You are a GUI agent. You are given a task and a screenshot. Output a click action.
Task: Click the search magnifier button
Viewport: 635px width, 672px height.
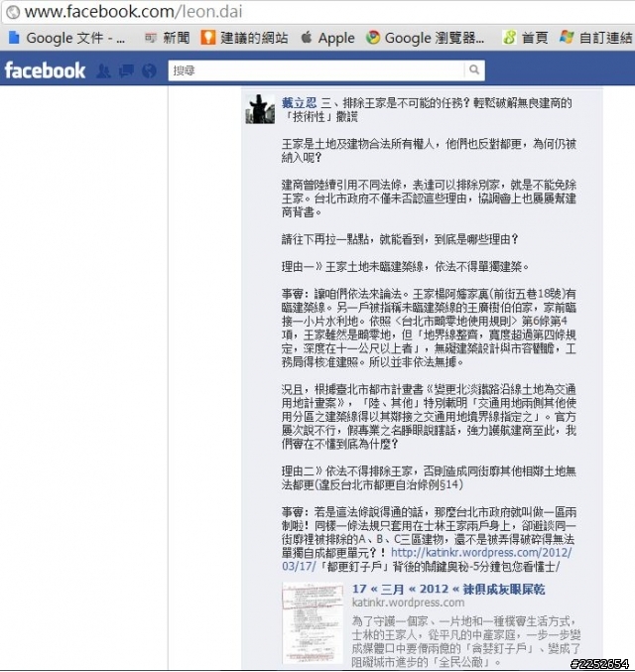[474, 69]
